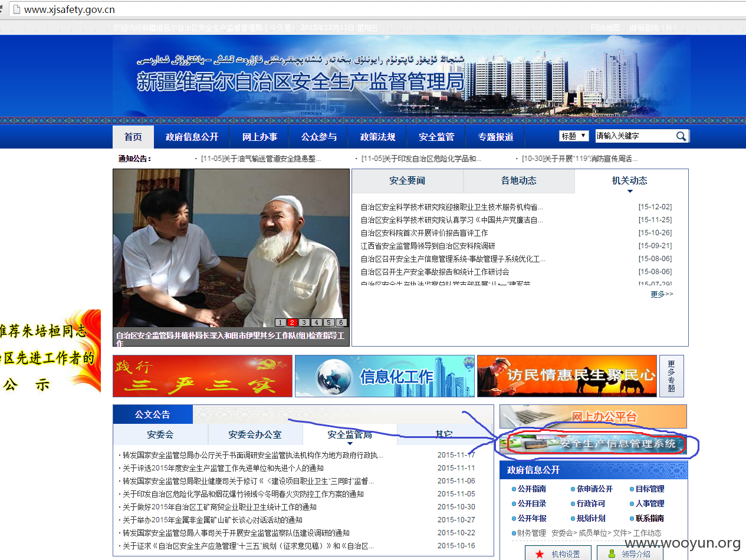The image size is (746, 560).
Task: Select slideshow image number 1
Action: [x=280, y=322]
